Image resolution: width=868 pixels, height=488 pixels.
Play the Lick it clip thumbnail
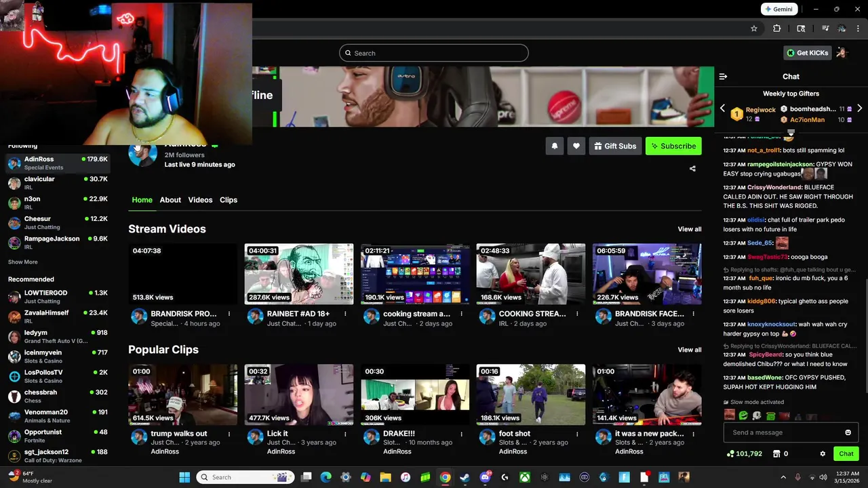[x=299, y=394]
